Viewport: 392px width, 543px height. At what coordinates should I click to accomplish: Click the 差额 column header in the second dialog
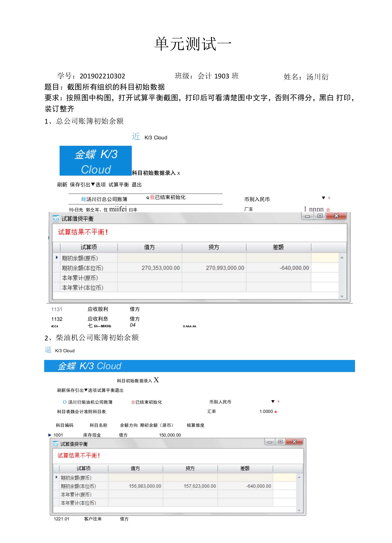(245, 468)
